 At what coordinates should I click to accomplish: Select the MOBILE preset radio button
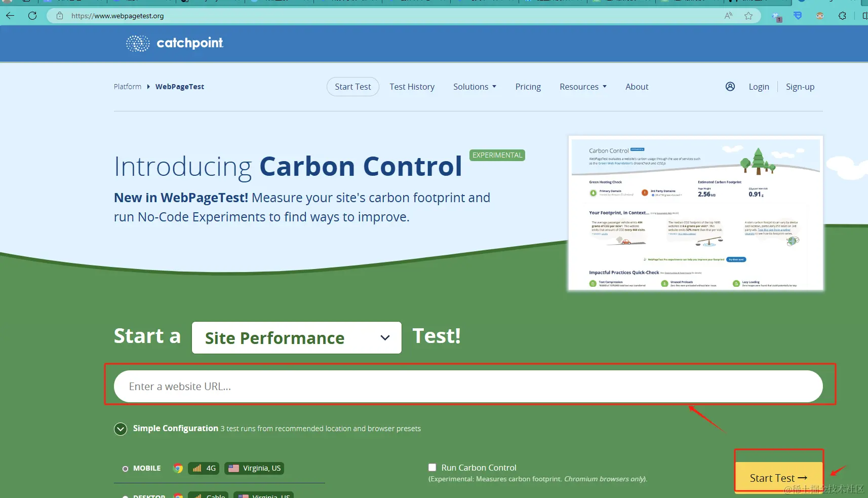(125, 469)
